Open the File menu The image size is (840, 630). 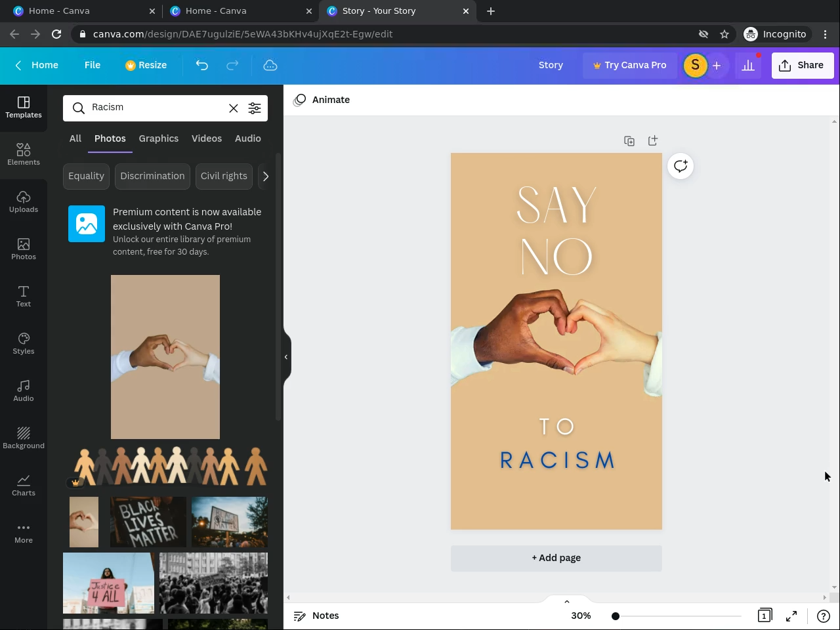(93, 65)
